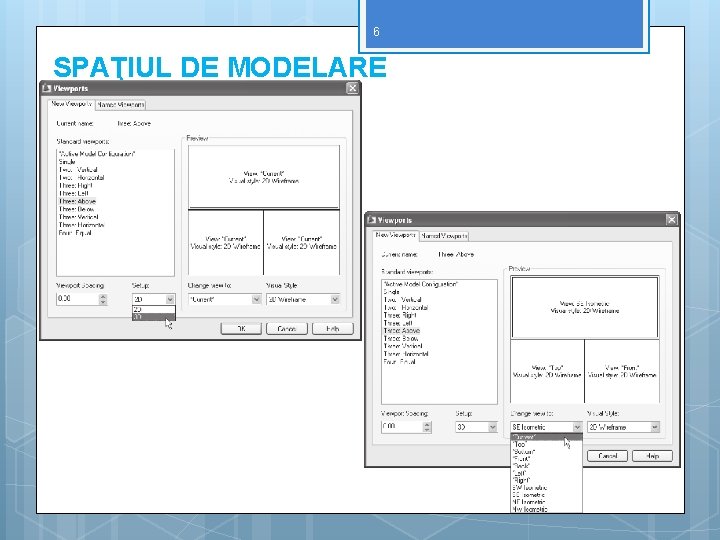This screenshot has height=540, width=720.
Task: Click title bar icon of upper-left Viewports dialog
Action: click(x=46, y=88)
